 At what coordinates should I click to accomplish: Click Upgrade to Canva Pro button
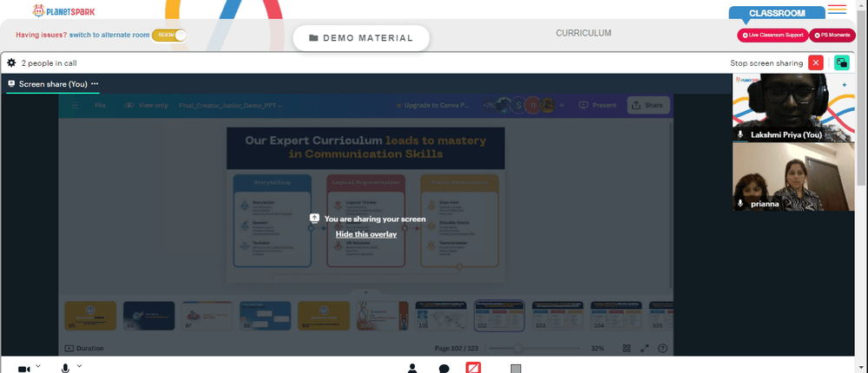(x=431, y=105)
